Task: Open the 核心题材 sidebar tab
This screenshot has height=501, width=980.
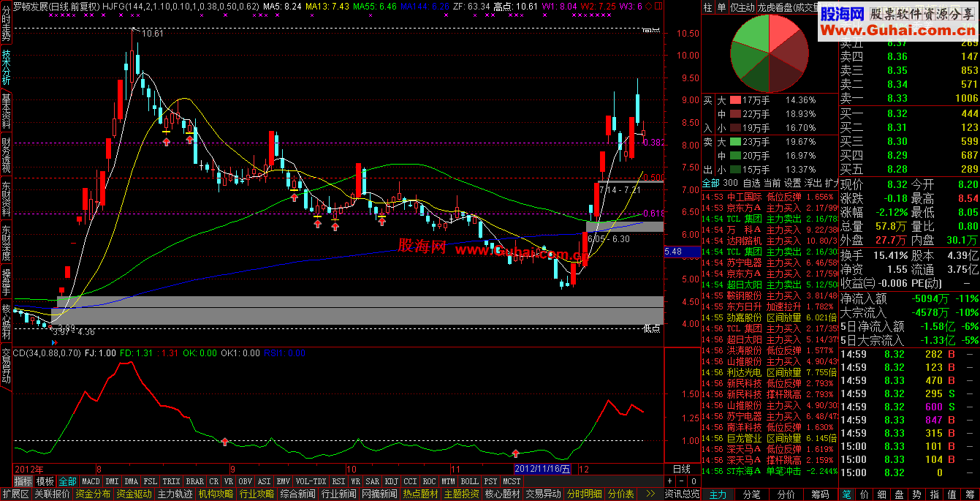Action: (x=6, y=323)
